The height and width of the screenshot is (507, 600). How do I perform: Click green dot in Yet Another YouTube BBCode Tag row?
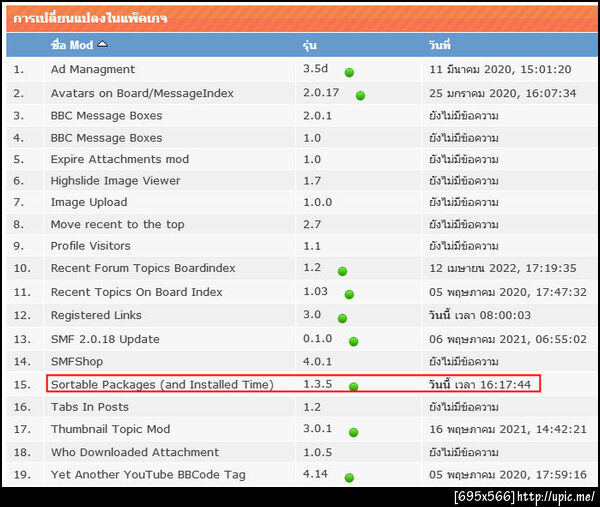(x=349, y=478)
